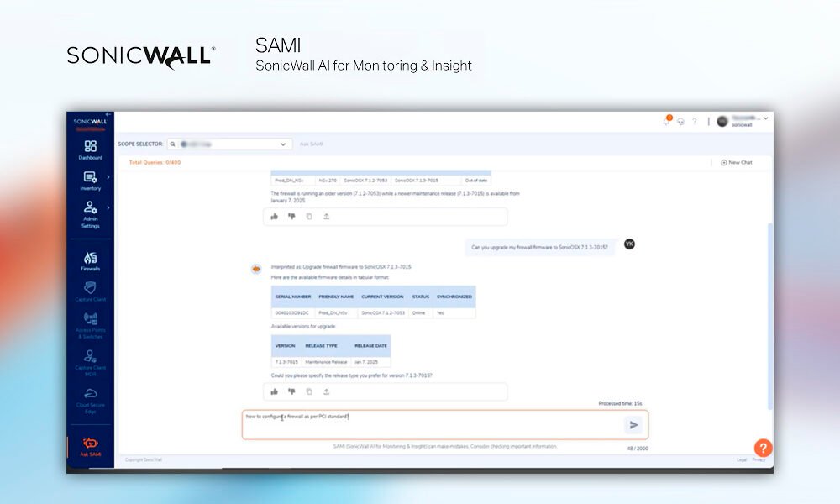Open Admin Settings in sidebar
This screenshot has width=840, height=504.
coord(91,214)
